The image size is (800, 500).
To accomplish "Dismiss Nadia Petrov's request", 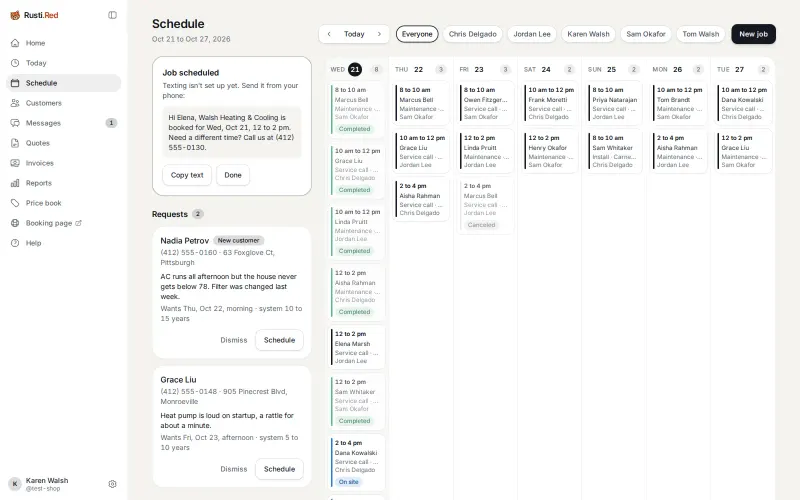I will pos(234,340).
